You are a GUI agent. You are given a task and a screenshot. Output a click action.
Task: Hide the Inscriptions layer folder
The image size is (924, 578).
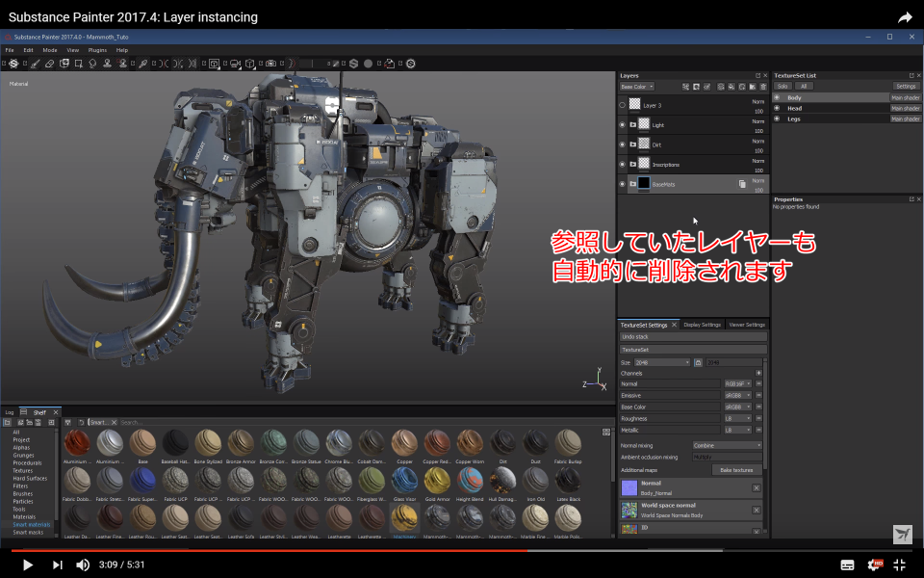623,165
